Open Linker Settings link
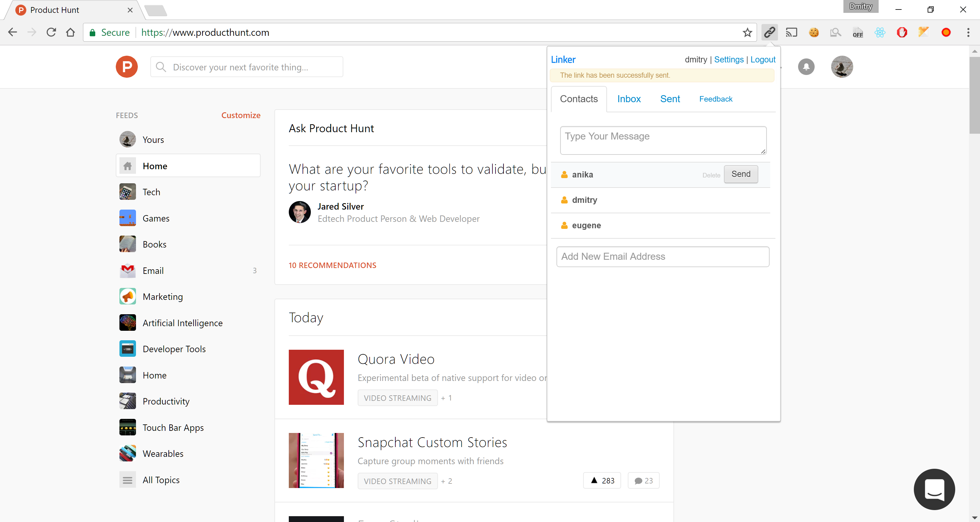 tap(729, 59)
